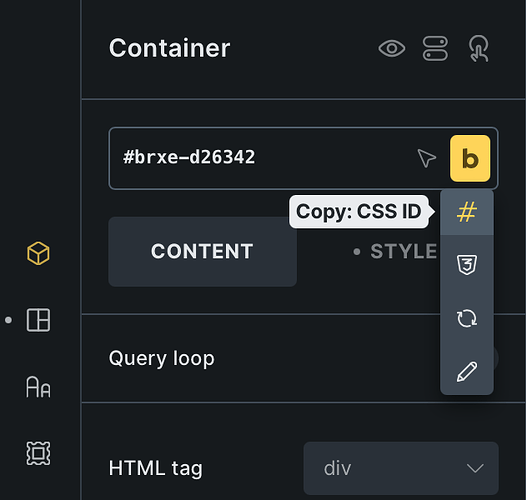526x500 pixels.
Task: Click the circular arrows refresh icon
Action: tap(467, 318)
